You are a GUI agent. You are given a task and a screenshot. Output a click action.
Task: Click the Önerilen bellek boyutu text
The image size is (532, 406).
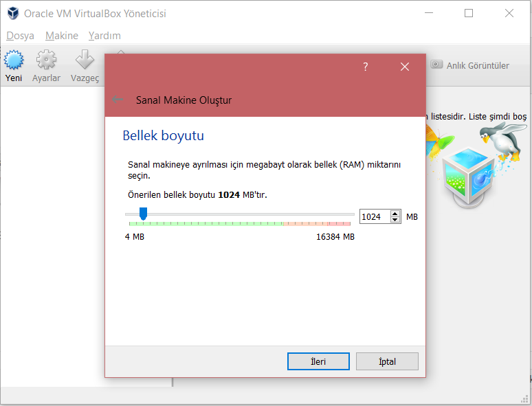(197, 195)
